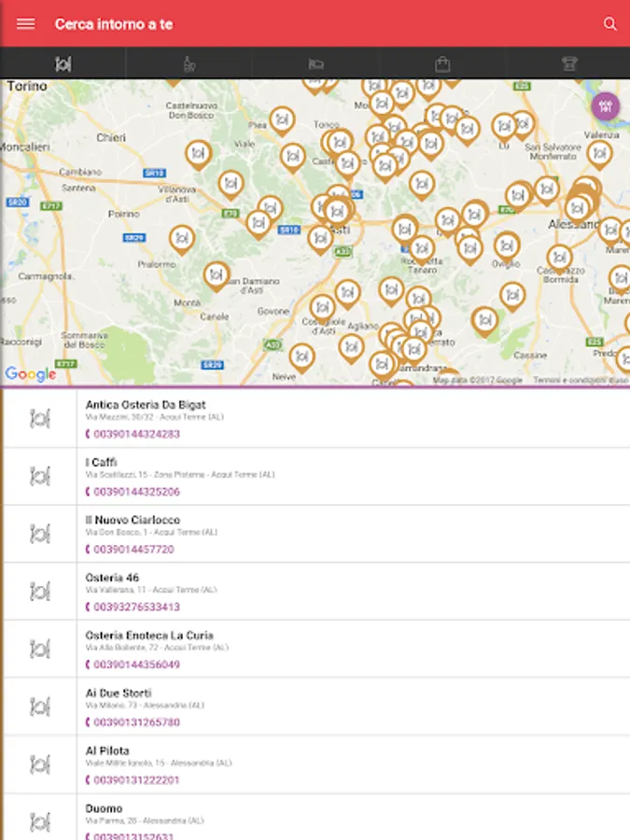This screenshot has height=840, width=630.
Task: Open Al Pilota entry
Action: click(316, 764)
